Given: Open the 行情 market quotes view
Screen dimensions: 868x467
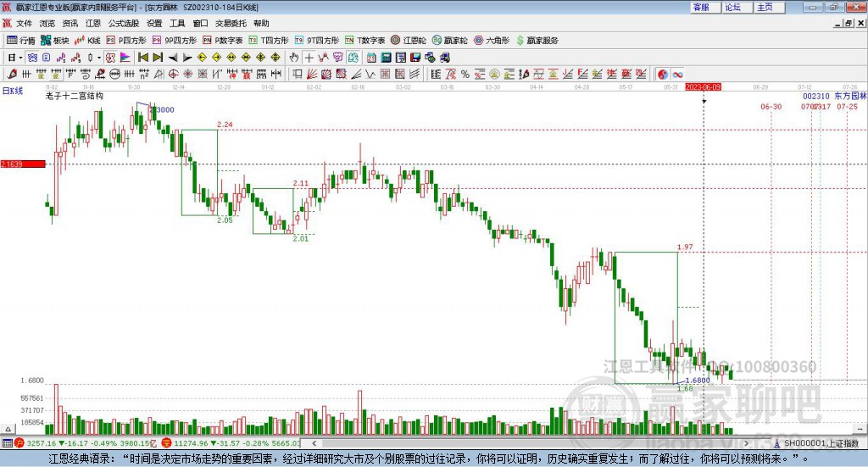Looking at the screenshot, I should coord(20,41).
